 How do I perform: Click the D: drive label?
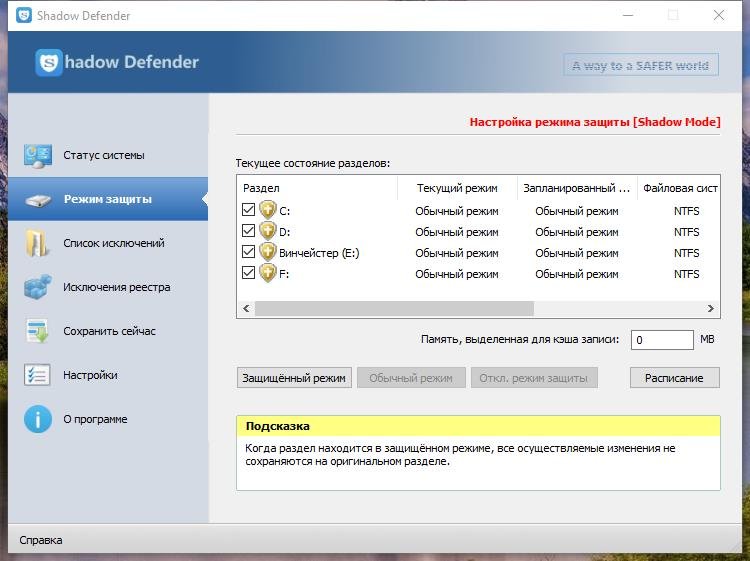[285, 232]
